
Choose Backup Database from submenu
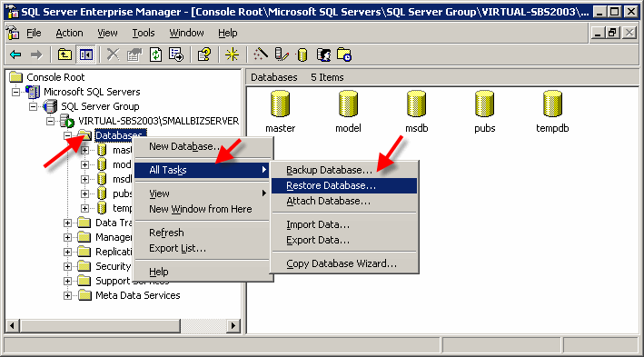click(x=343, y=170)
